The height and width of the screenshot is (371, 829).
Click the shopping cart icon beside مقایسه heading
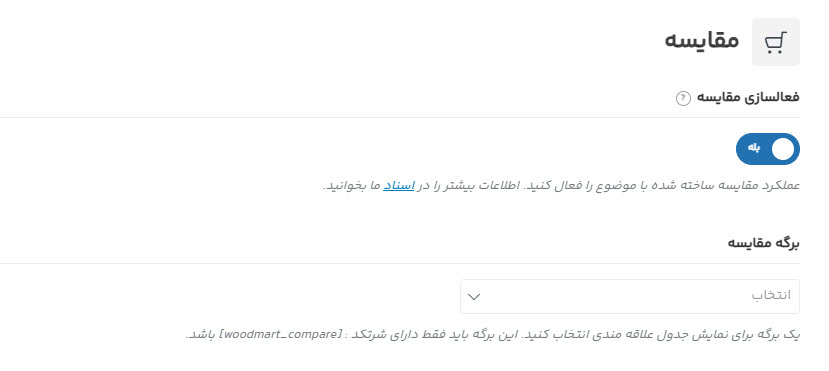776,42
